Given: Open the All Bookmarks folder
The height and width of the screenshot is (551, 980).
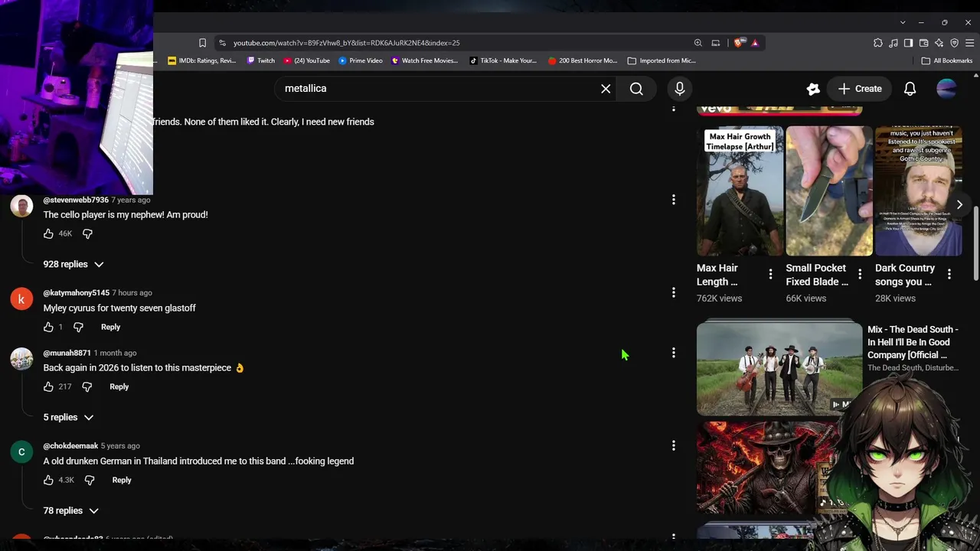Looking at the screenshot, I should (x=947, y=60).
